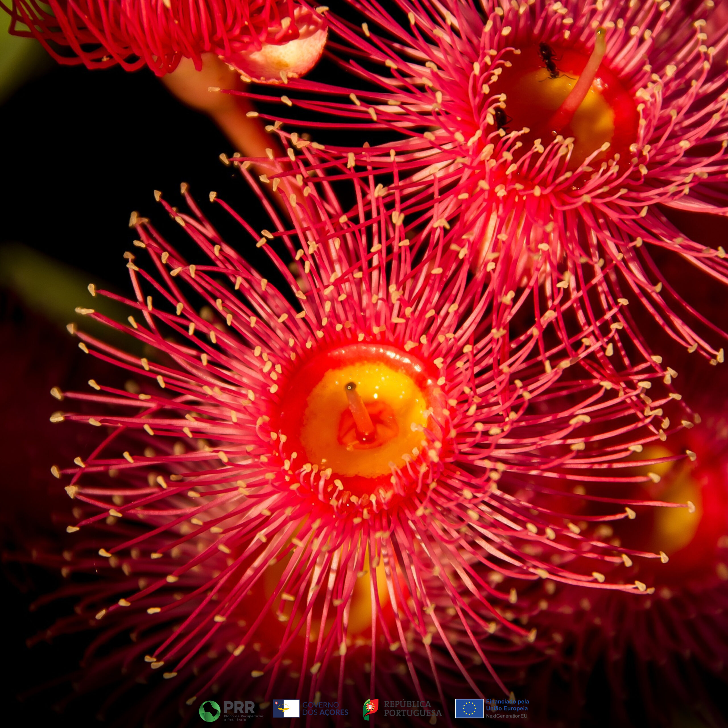The height and width of the screenshot is (728, 728).
Task: Click the European Union flag icon
Action: coord(469,708)
